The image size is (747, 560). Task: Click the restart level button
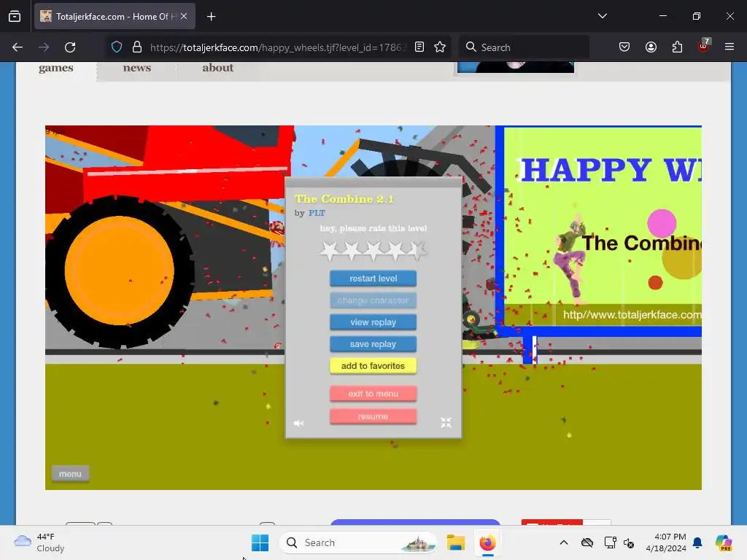click(x=373, y=278)
